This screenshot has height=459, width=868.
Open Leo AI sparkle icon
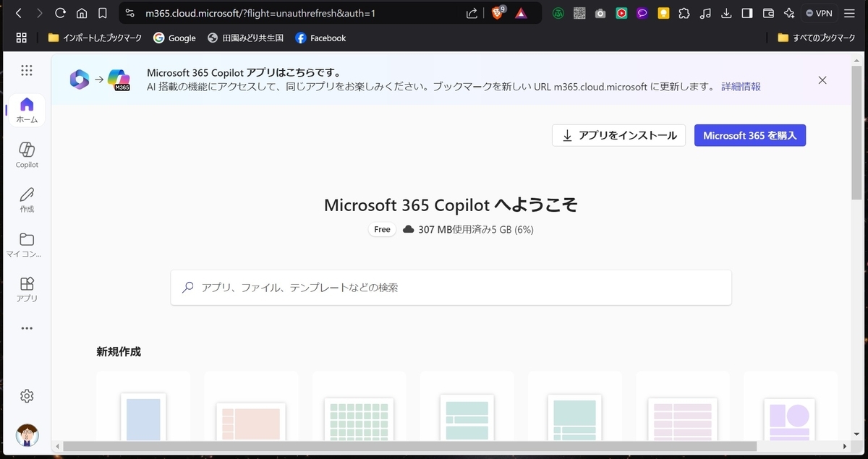coord(789,13)
